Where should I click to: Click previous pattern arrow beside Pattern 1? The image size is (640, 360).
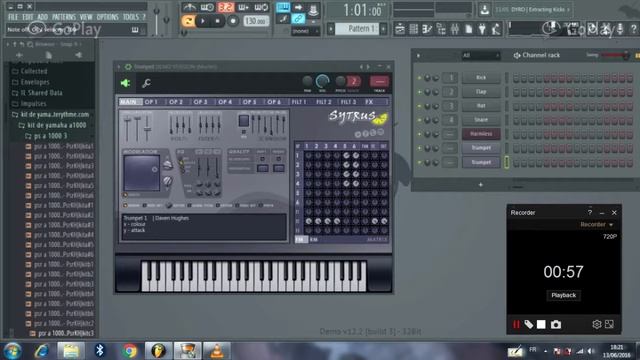(x=331, y=29)
